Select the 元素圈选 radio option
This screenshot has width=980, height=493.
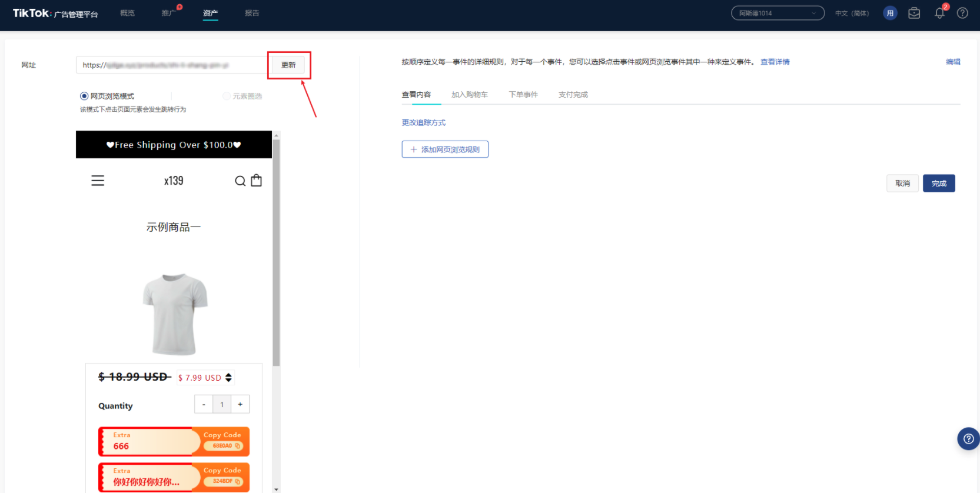pyautogui.click(x=227, y=96)
